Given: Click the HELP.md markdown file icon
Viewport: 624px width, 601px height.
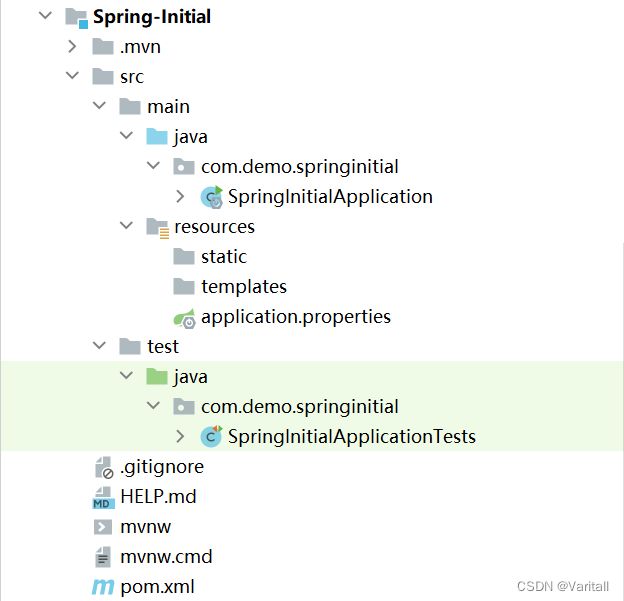Looking at the screenshot, I should point(103,497).
